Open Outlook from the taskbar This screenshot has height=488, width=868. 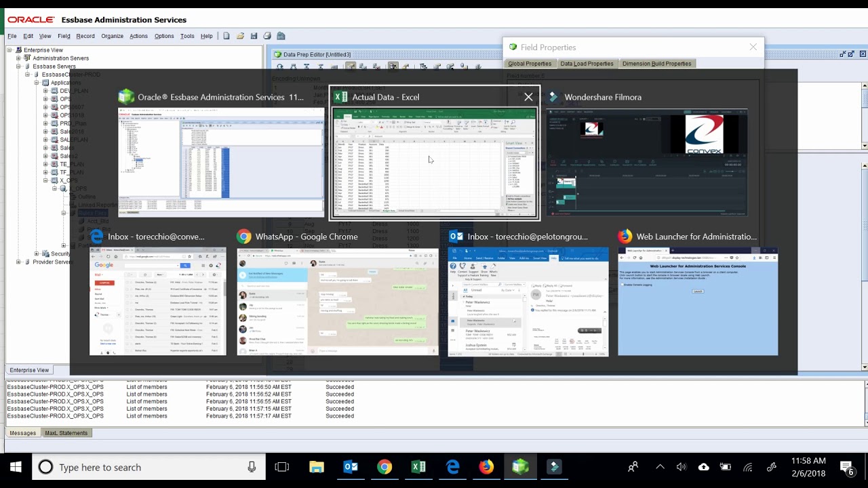(351, 467)
